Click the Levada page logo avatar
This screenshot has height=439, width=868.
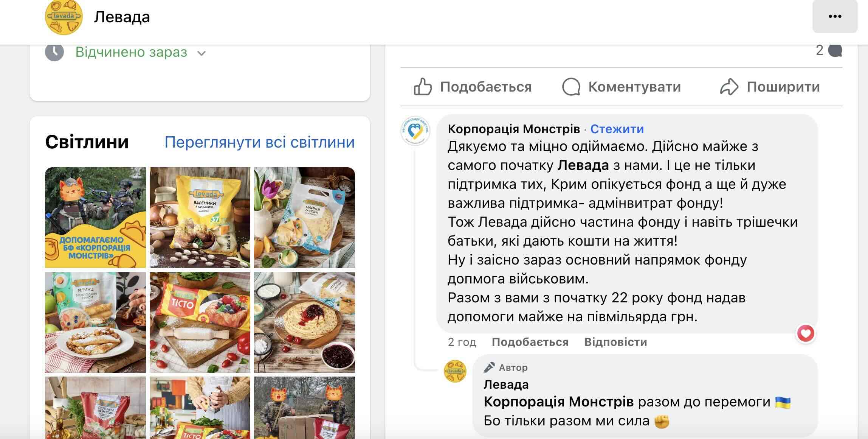coord(64,17)
